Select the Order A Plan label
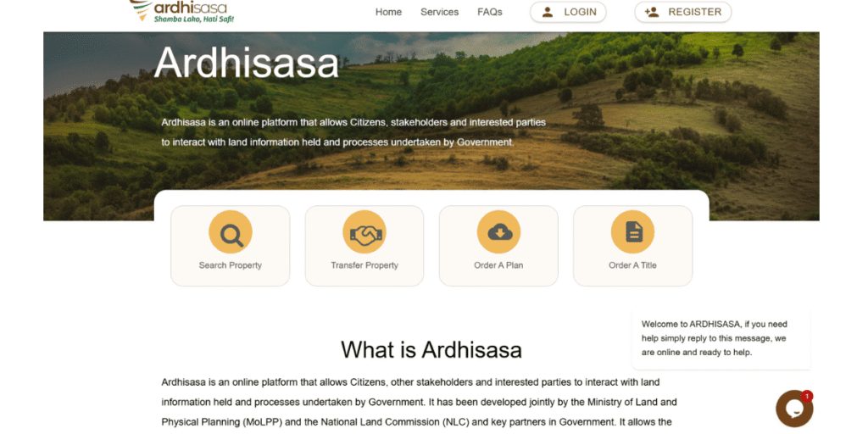868x434 pixels. 498,265
